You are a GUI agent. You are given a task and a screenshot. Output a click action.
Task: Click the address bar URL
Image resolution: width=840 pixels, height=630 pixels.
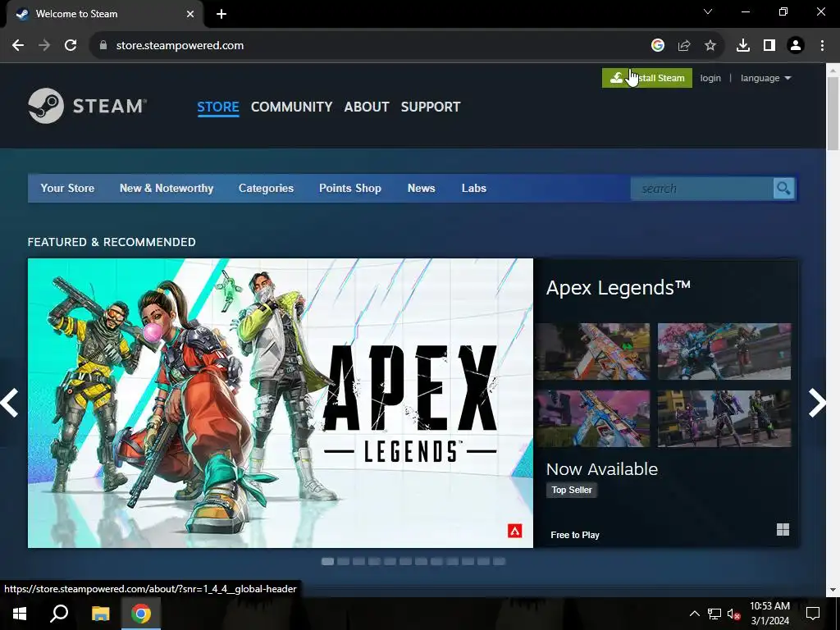coord(180,46)
